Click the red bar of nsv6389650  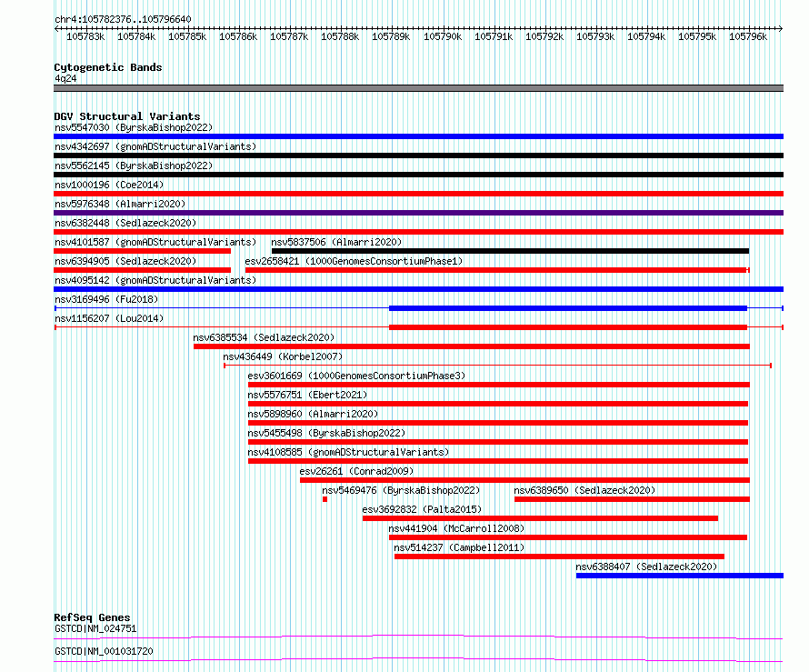(632, 499)
